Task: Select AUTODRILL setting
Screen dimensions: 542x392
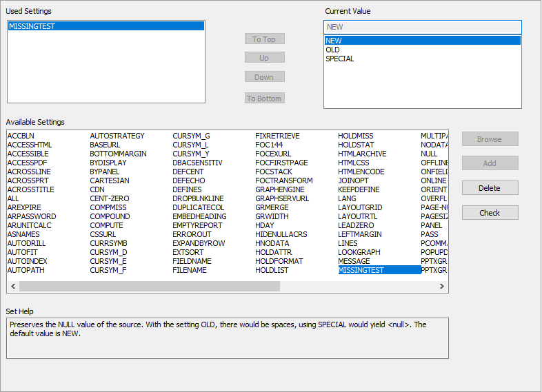Action: (27, 243)
